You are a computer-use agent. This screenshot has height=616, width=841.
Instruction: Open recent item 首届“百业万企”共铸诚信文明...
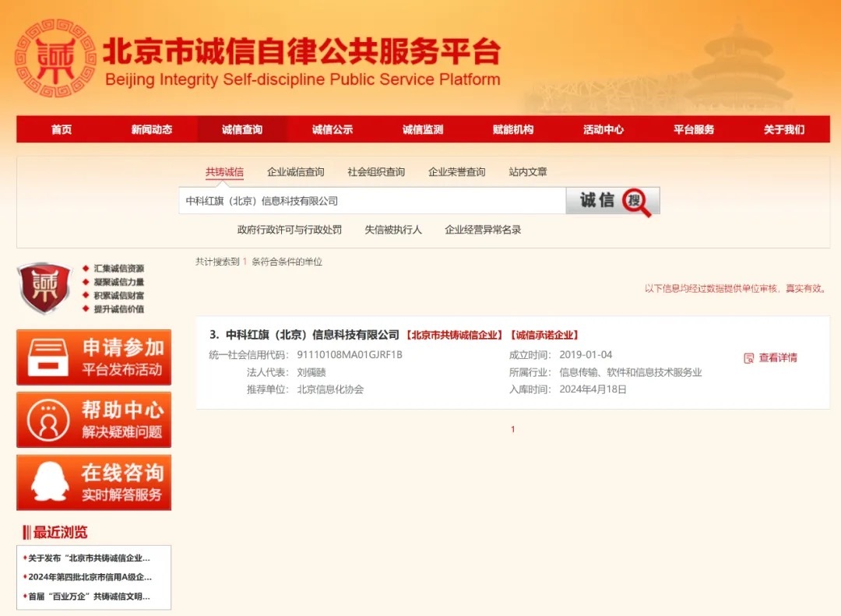89,597
